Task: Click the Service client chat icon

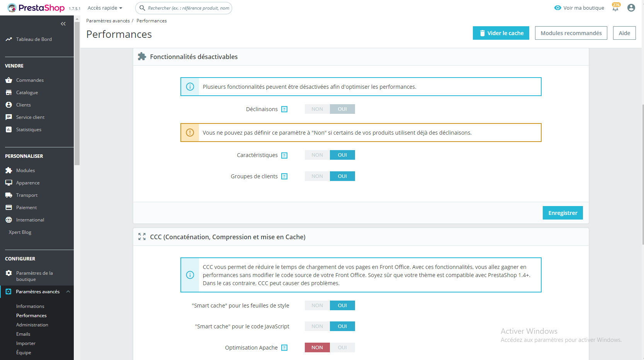Action: [8, 117]
